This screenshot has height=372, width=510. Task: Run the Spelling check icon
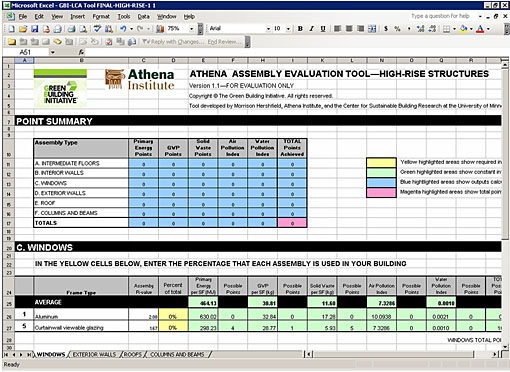[x=97, y=29]
